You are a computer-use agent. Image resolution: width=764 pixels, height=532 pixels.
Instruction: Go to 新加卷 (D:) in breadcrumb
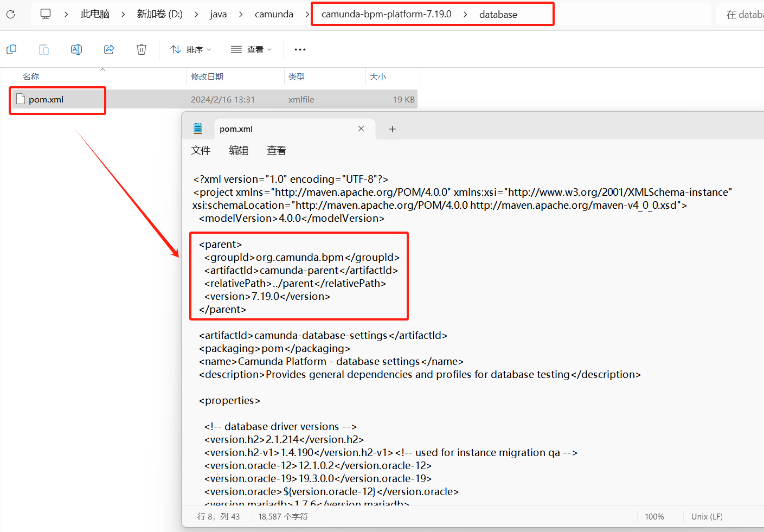[x=159, y=14]
